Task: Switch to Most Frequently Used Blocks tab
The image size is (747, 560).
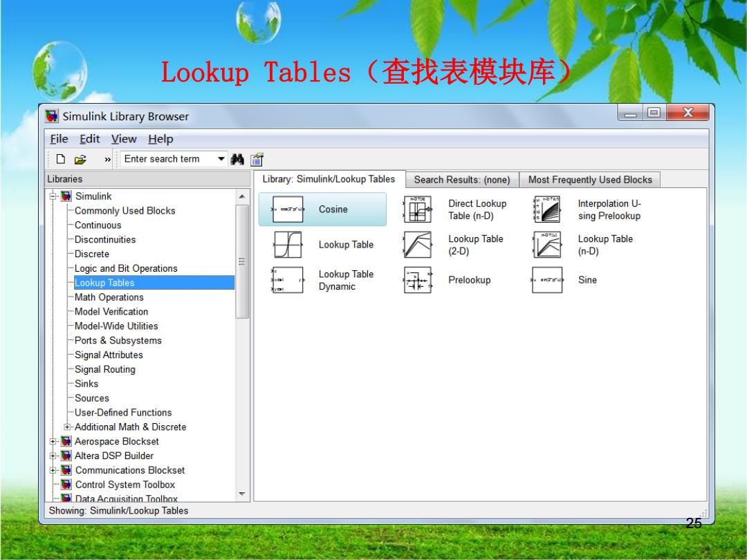Action: (x=590, y=180)
